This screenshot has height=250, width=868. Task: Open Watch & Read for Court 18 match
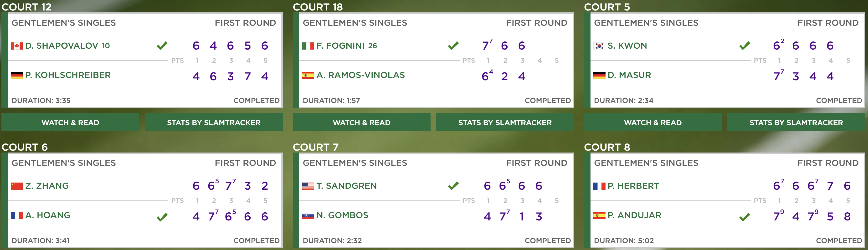361,122
